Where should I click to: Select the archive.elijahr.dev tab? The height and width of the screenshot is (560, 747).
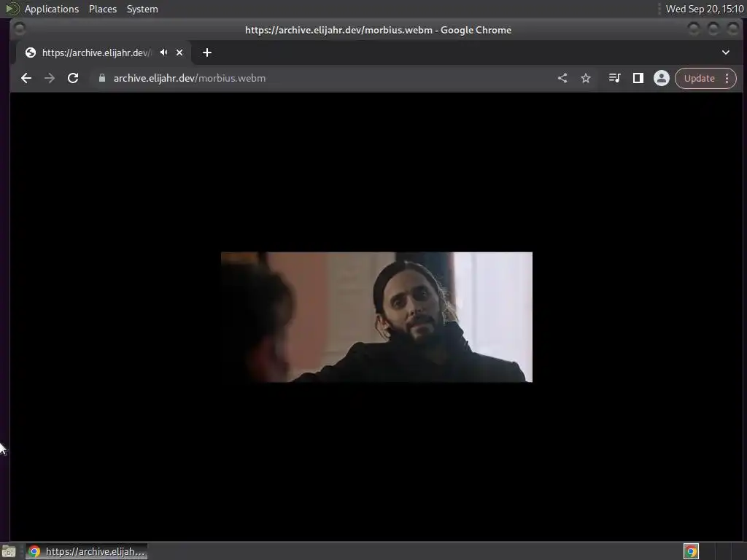(104, 52)
